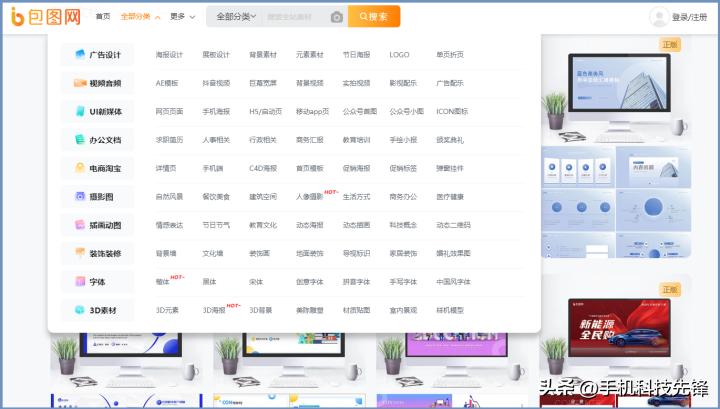Click the 办公文档 category icon

pos(80,140)
